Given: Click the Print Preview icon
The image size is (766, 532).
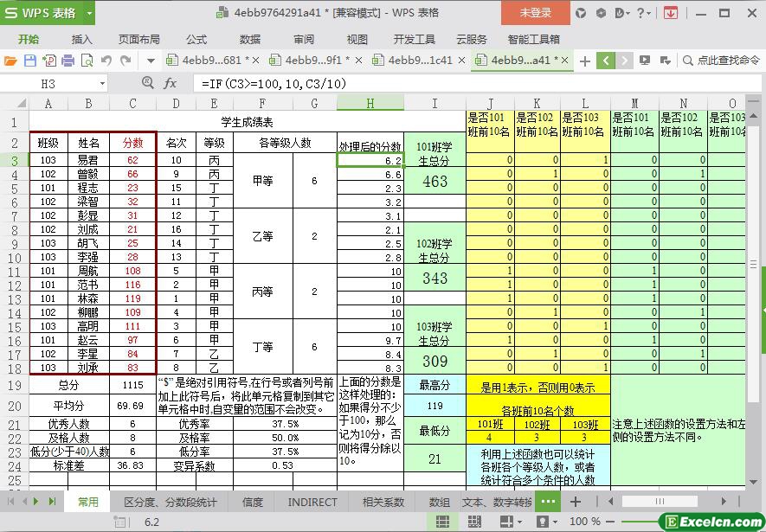Looking at the screenshot, I should [x=87, y=61].
